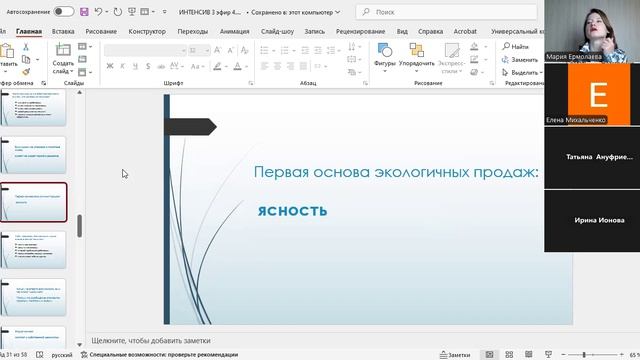The image size is (640, 360).
Task: Toggle strikethrough formatting
Action: 161,66
